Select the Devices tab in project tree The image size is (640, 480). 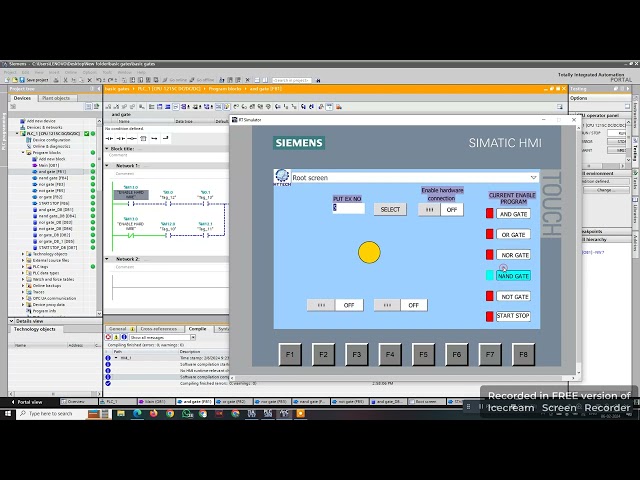click(22, 98)
